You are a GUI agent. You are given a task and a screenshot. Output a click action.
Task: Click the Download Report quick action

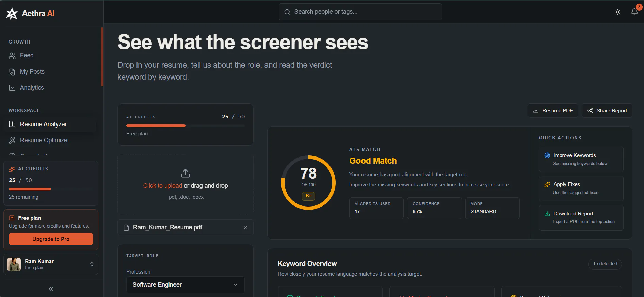point(581,218)
